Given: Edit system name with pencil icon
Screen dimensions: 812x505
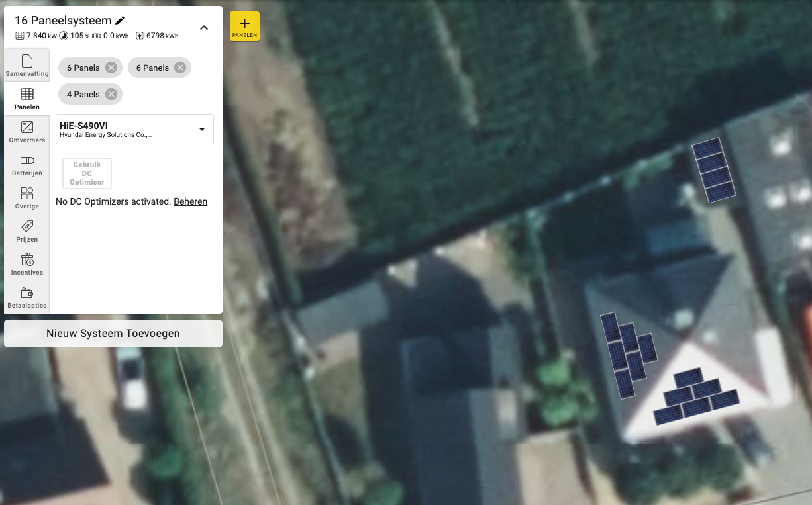Looking at the screenshot, I should pyautogui.click(x=120, y=21).
